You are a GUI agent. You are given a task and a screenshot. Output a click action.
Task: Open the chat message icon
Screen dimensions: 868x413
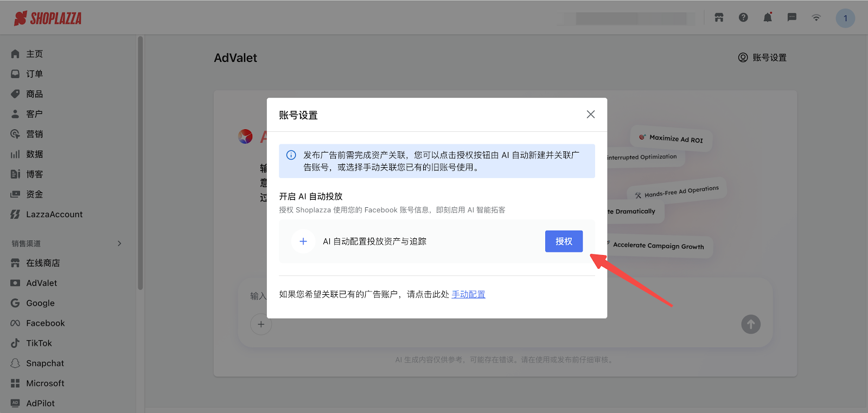[x=792, y=18]
